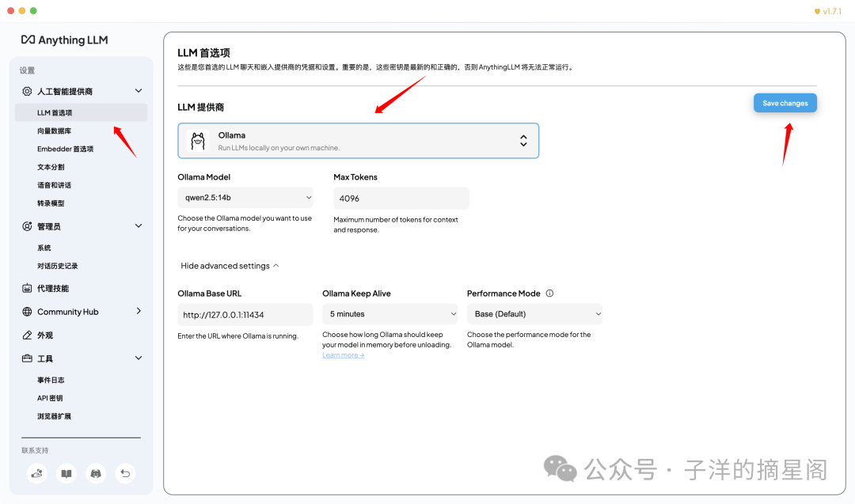Click the Performance Mode info icon

[549, 293]
